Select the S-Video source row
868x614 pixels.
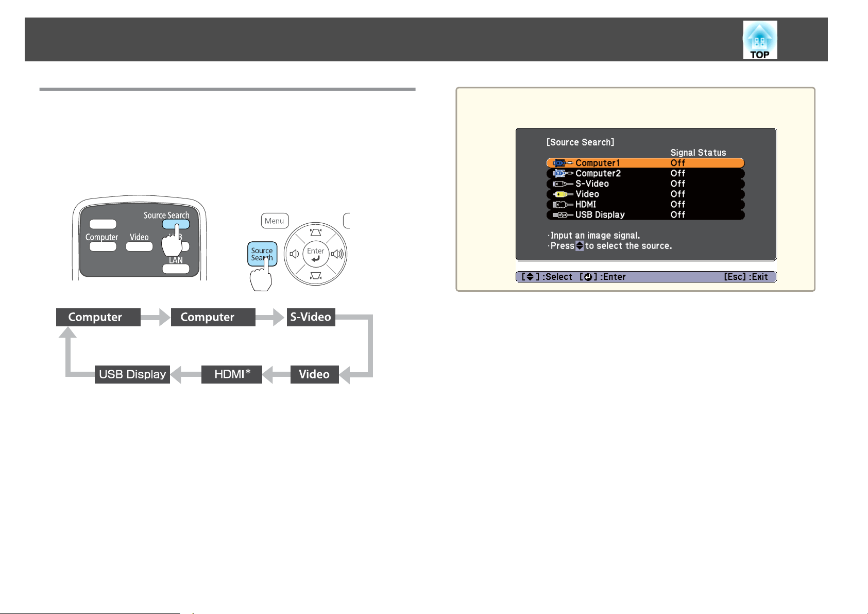pos(645,184)
